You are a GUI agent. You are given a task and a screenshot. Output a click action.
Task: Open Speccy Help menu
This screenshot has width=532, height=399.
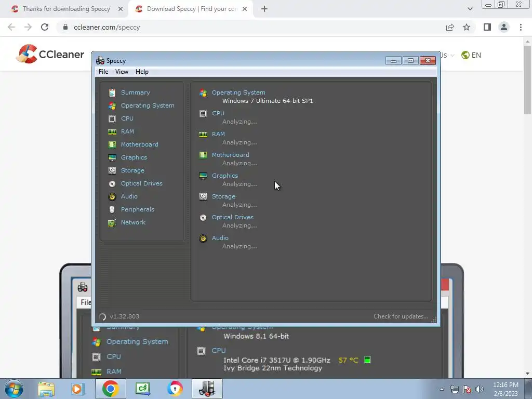(x=142, y=72)
